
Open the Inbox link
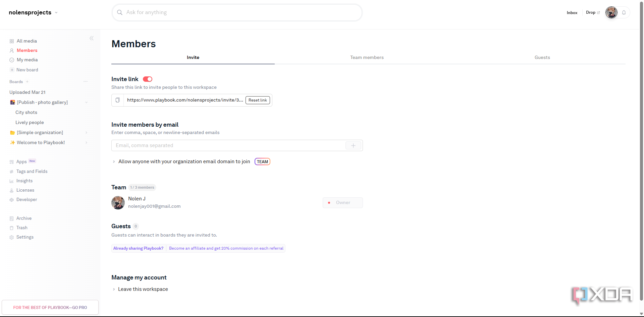click(x=572, y=13)
